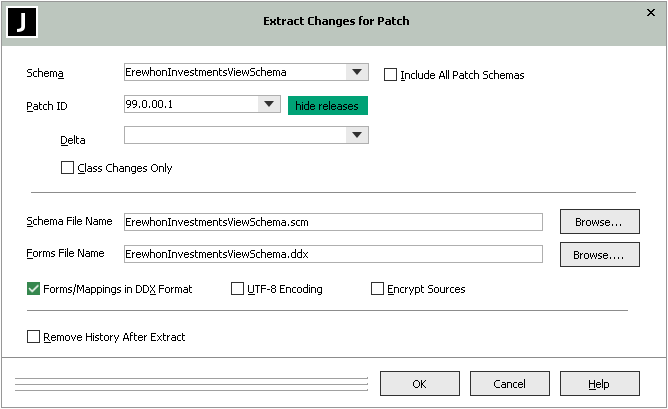Open the Schema dropdown list
This screenshot has height=409, width=668.
(x=357, y=72)
